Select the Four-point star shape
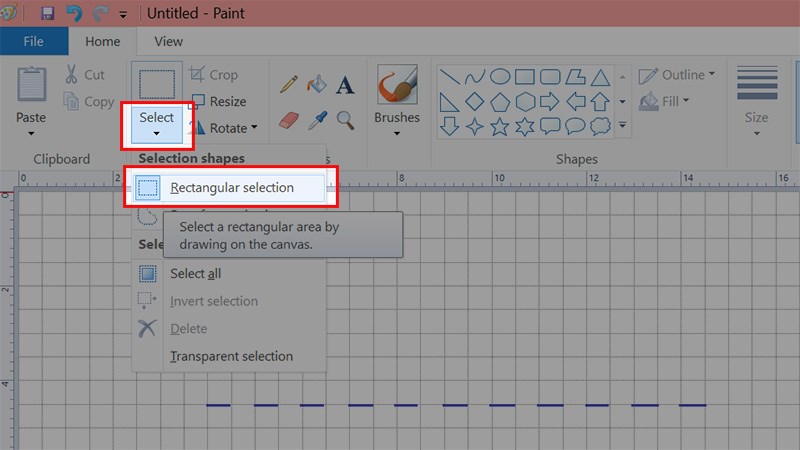This screenshot has height=450, width=800. (474, 126)
